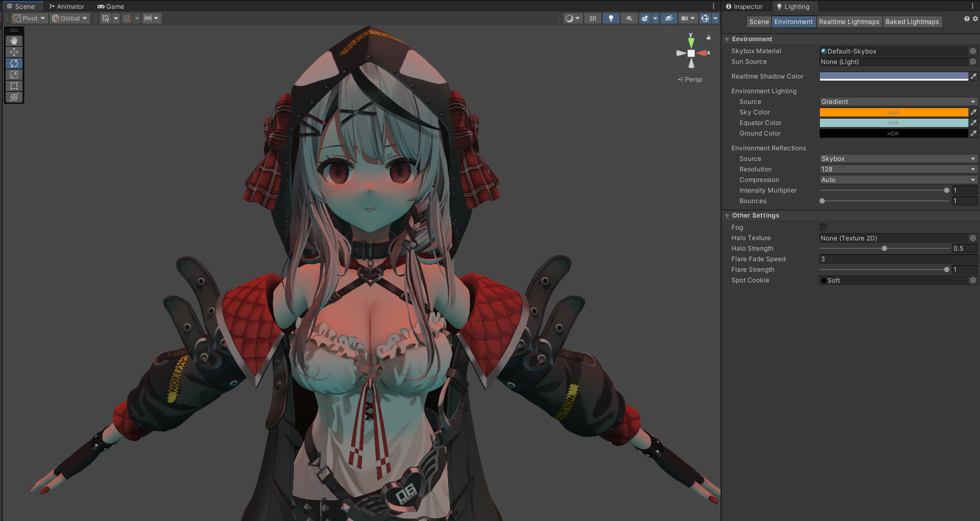Image resolution: width=980 pixels, height=521 pixels.
Task: Switch to the Animator tab
Action: pyautogui.click(x=67, y=6)
